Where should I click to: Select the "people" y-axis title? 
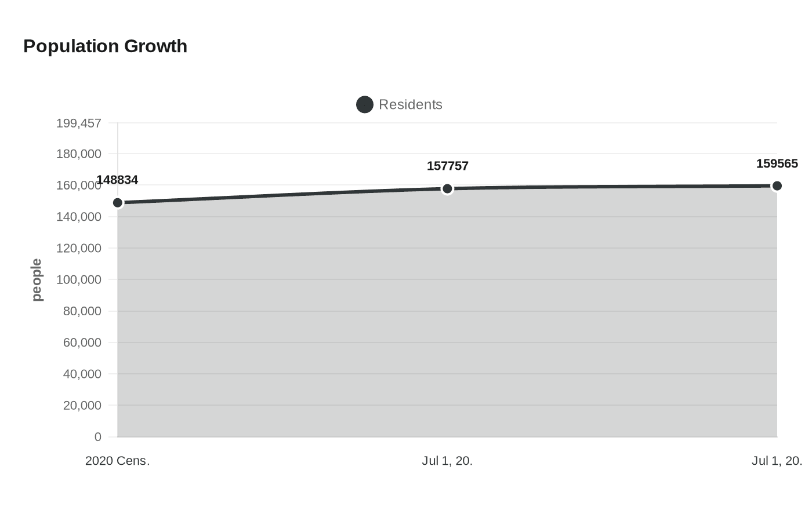click(x=37, y=280)
